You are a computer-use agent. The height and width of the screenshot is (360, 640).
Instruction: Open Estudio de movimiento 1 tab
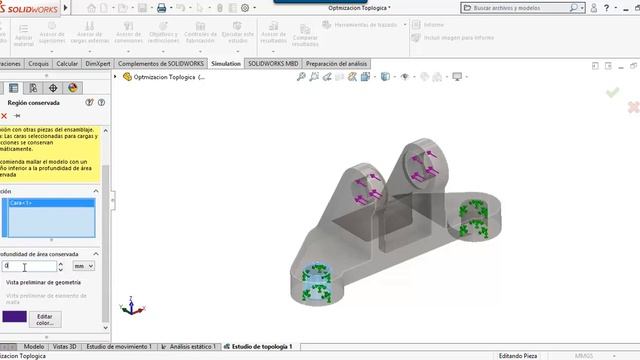(119, 347)
